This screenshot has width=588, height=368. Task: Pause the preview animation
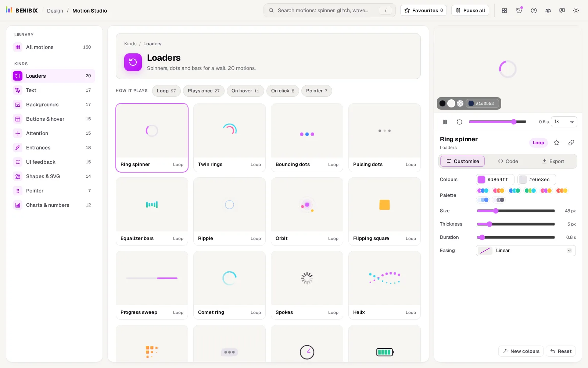pos(445,122)
